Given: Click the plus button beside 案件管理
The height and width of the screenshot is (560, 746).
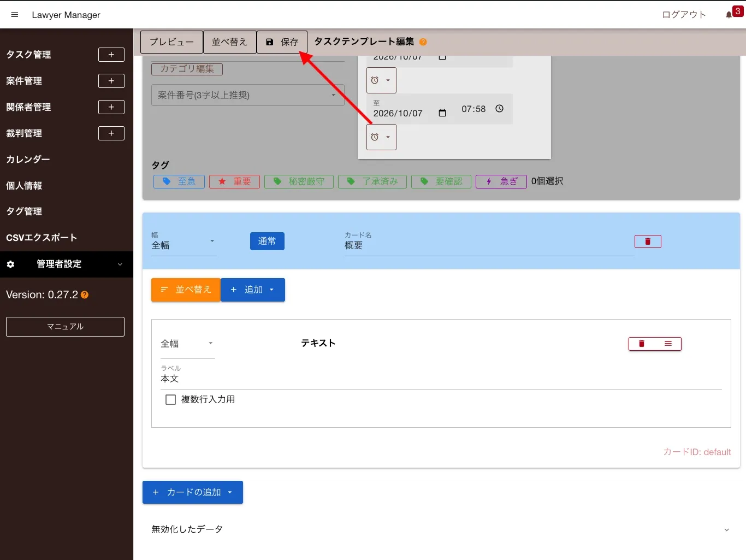Looking at the screenshot, I should (111, 81).
